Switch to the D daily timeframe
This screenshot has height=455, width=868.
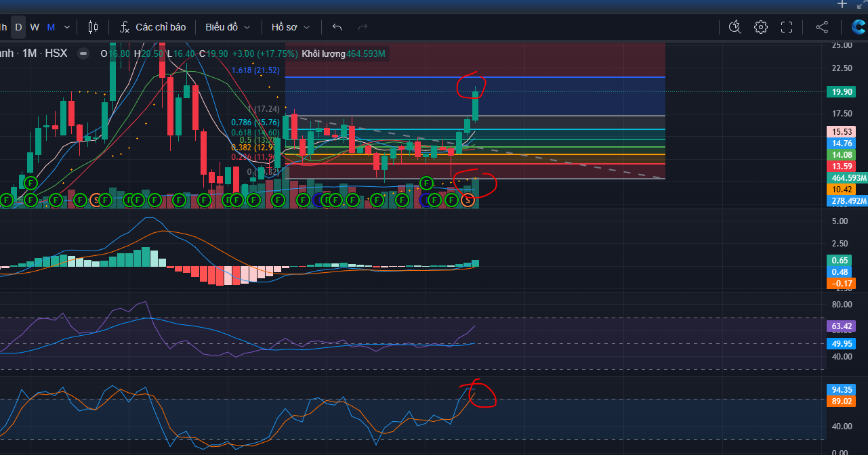click(18, 27)
